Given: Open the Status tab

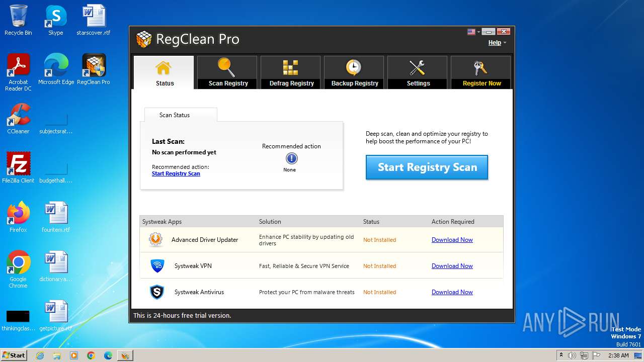Looking at the screenshot, I should pos(164,72).
